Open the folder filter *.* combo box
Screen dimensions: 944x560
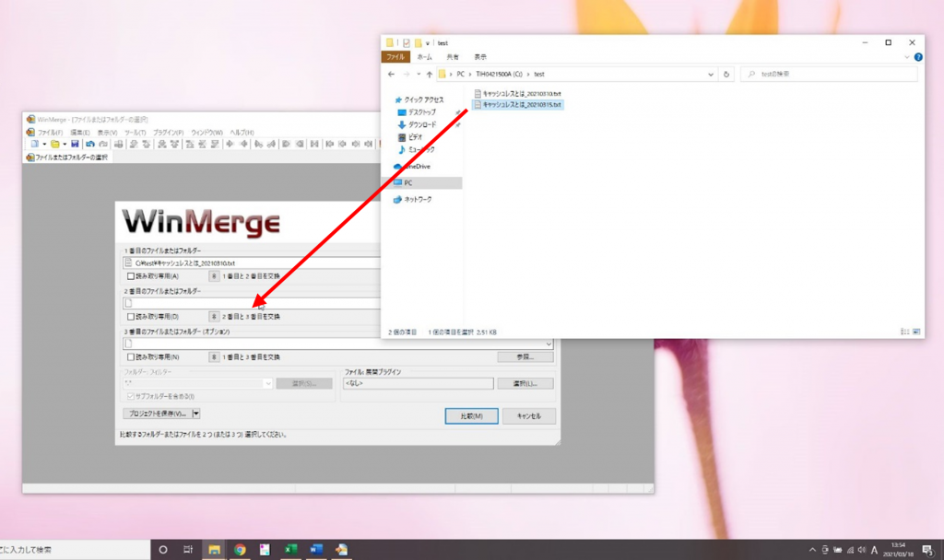coord(198,383)
